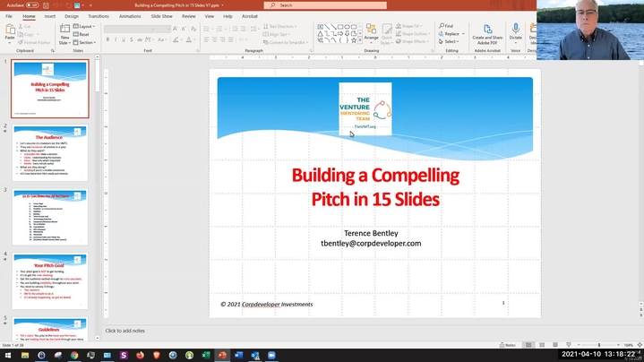
Task: Open the Review tab
Action: (188, 16)
